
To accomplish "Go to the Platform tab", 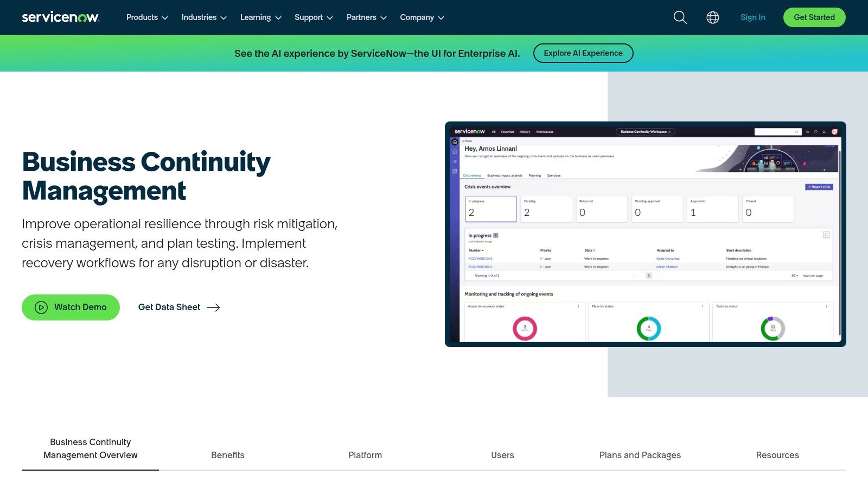I will coord(365,455).
